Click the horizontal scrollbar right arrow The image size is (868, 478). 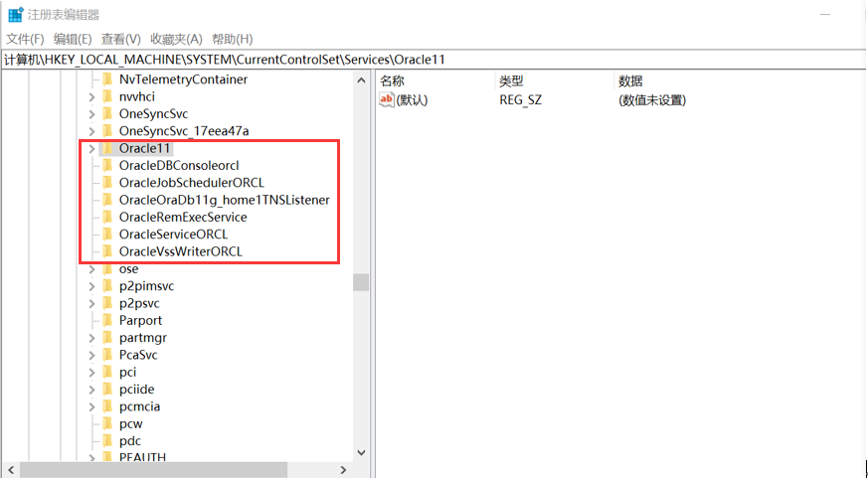(343, 470)
